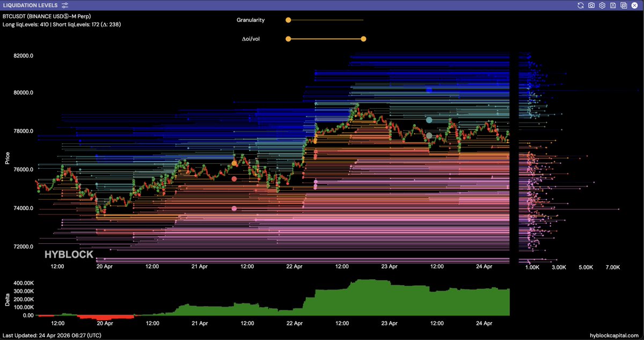Screen dimensions: 644x340
Task: Refresh the liquidation levels chart
Action: (580, 5)
